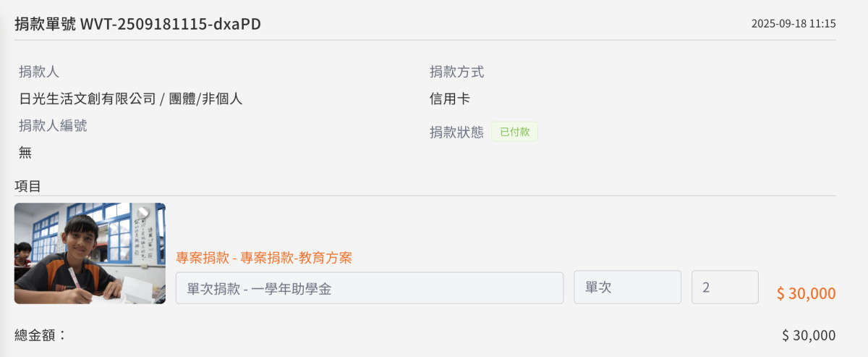Select the 單次 frequency field
Screen dimensions: 868x357
[x=627, y=287]
